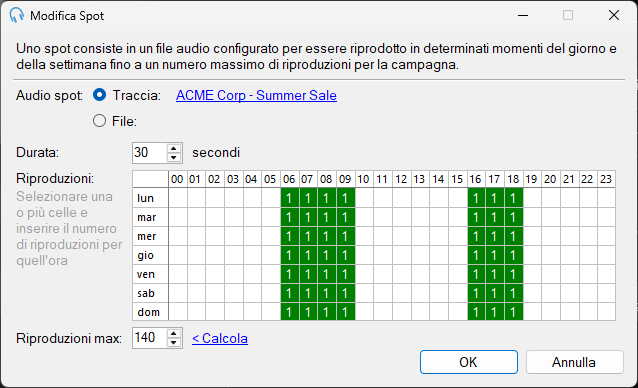Screen dimensions: 638x388
Task: Open the ACME Corp - Summer Sale track link
Action: tap(256, 95)
